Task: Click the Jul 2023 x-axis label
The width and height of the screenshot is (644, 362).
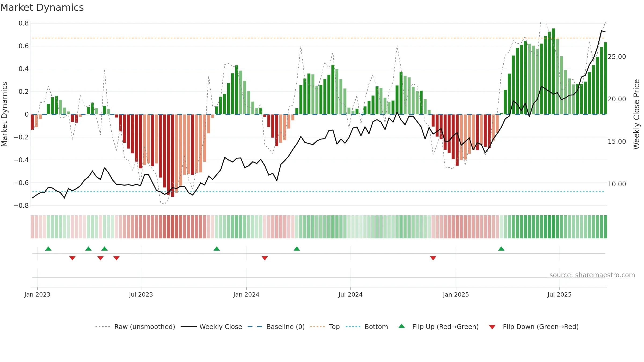Action: tap(141, 294)
